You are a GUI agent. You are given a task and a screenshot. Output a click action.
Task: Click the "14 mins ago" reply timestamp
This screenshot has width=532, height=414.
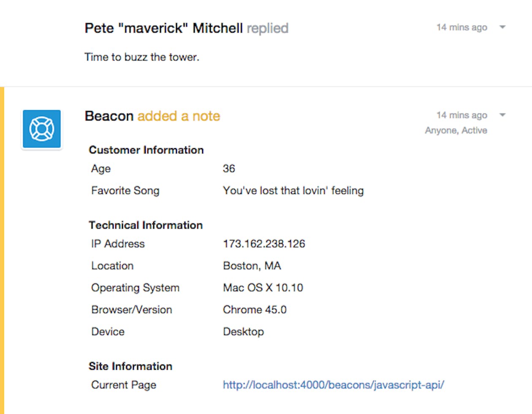point(462,27)
